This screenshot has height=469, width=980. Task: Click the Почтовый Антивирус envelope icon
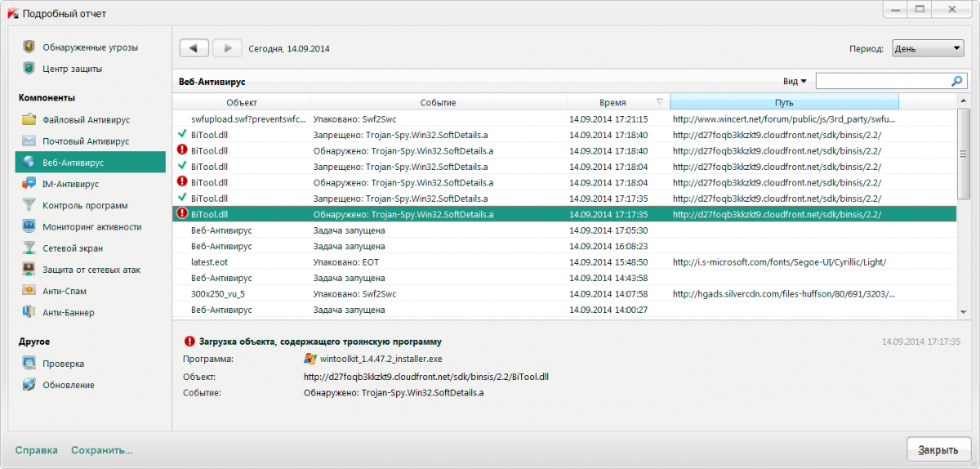pos(29,141)
